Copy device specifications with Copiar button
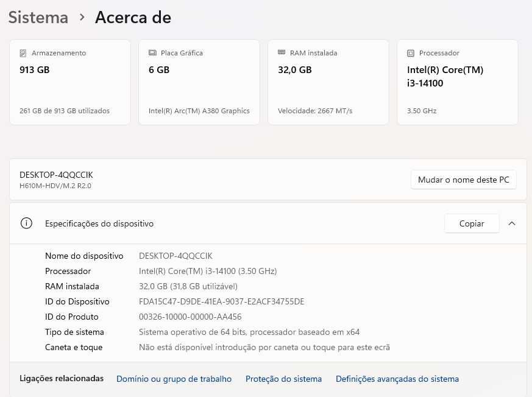The height and width of the screenshot is (397, 532). [472, 223]
